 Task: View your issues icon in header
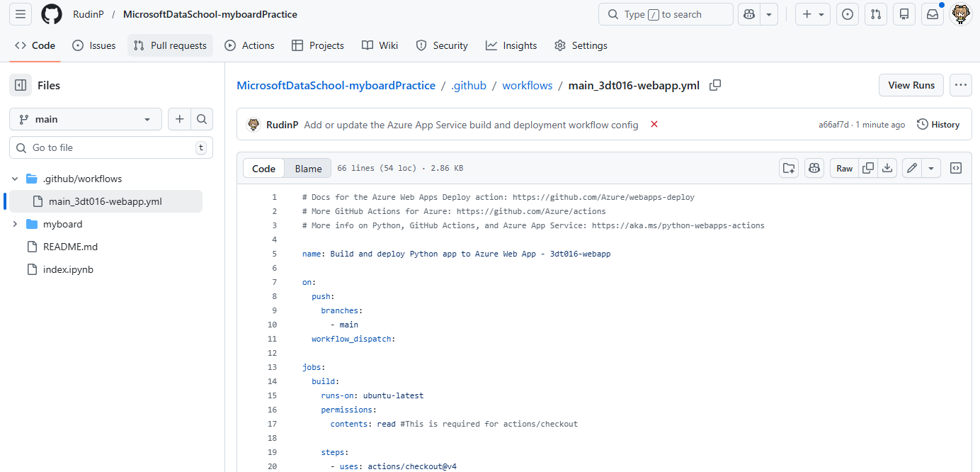(848, 14)
